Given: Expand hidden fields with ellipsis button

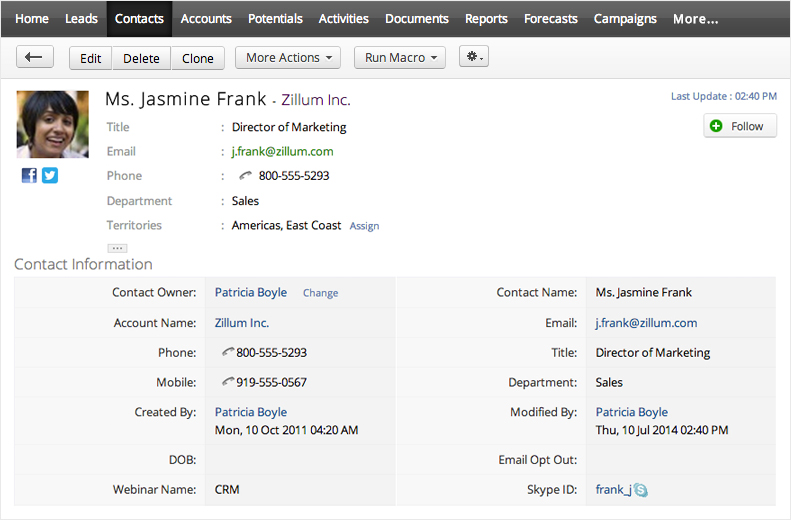Looking at the screenshot, I should 117,248.
